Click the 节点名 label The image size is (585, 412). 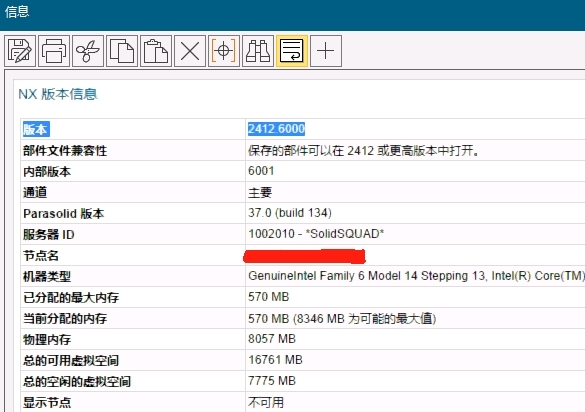coord(41,256)
